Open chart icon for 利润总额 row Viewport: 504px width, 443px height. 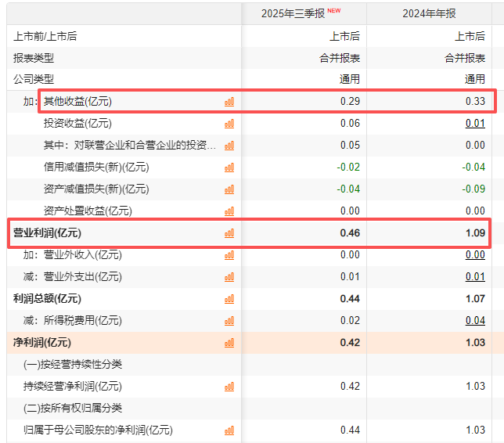[229, 299]
